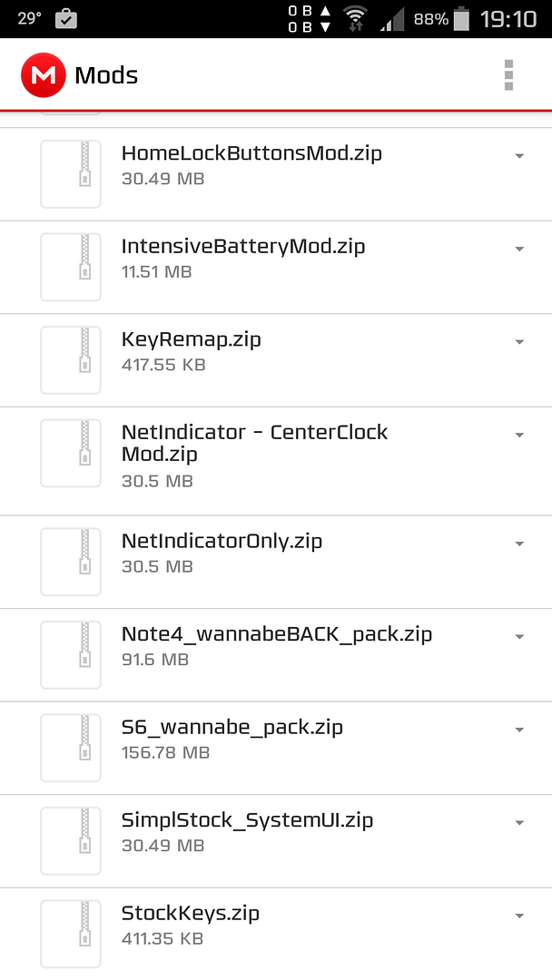Open the Note4_wannabeBACK_pack.zip file name

coord(277,634)
